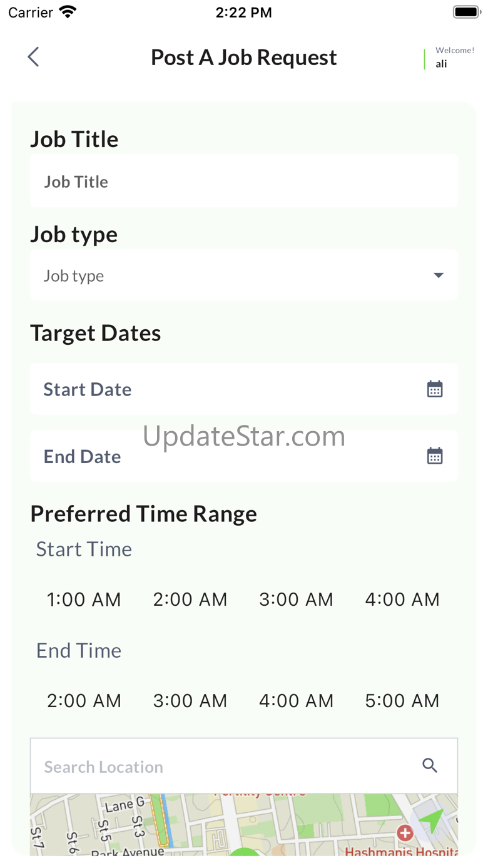Image resolution: width=488 pixels, height=868 pixels.
Task: Pick 4:00 AM under Start Time
Action: point(402,600)
